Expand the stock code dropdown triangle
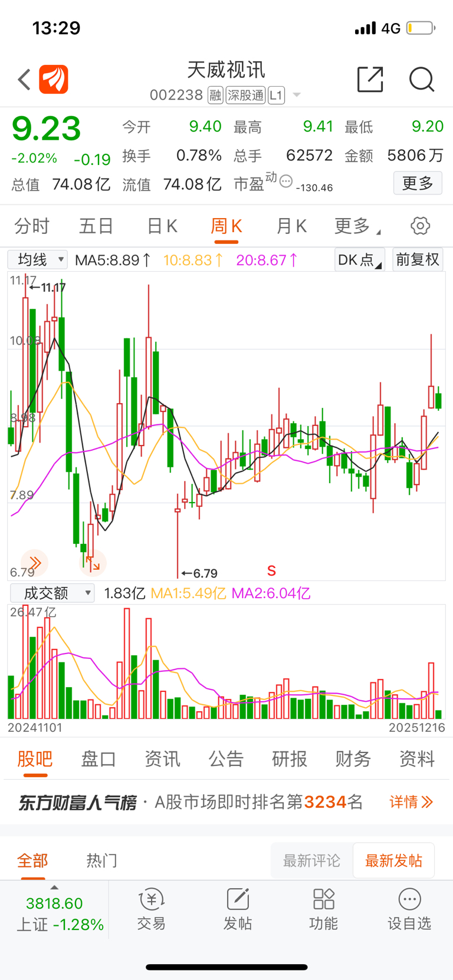The height and width of the screenshot is (980, 453). pyautogui.click(x=297, y=95)
